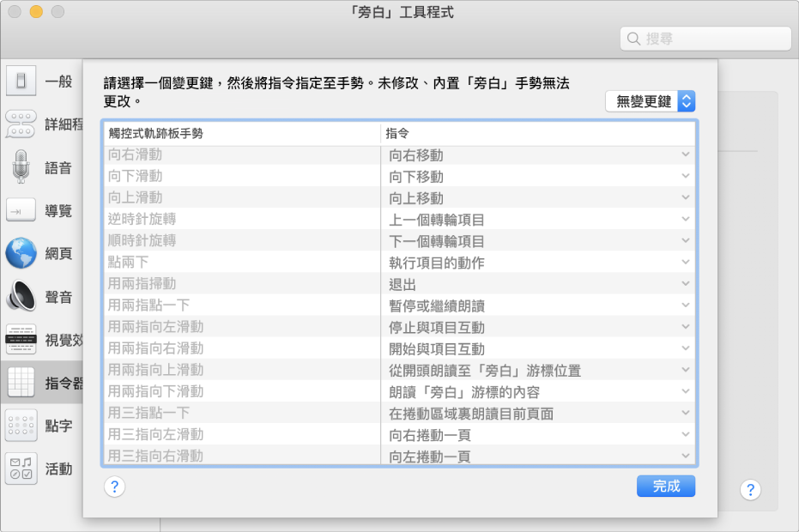The height and width of the screenshot is (532, 799).
Task: Expand command dropdown for 向上移動
Action: point(686,197)
